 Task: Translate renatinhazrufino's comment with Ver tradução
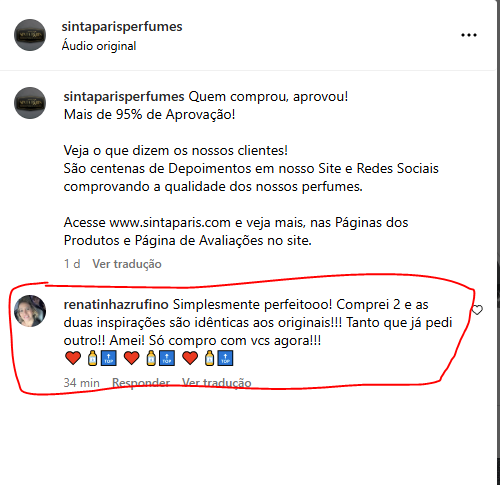[217, 383]
